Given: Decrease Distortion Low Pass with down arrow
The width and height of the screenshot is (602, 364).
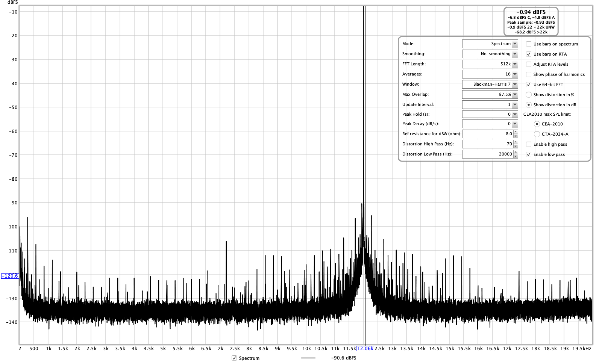Looking at the screenshot, I should [x=516, y=156].
